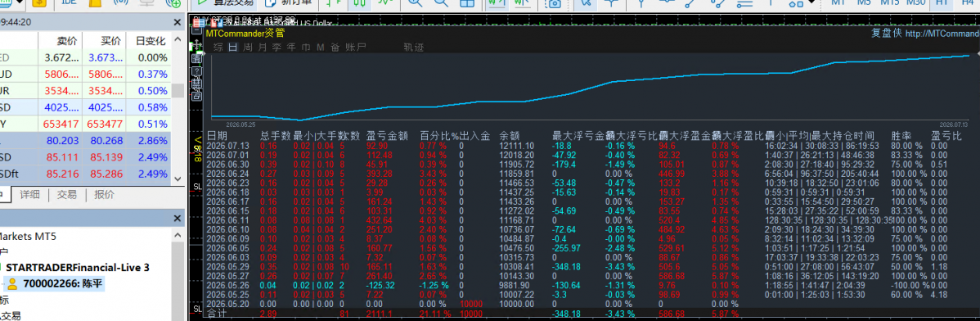
Task: Open the IDE MetaEditor button
Action: pyautogui.click(x=68, y=3)
